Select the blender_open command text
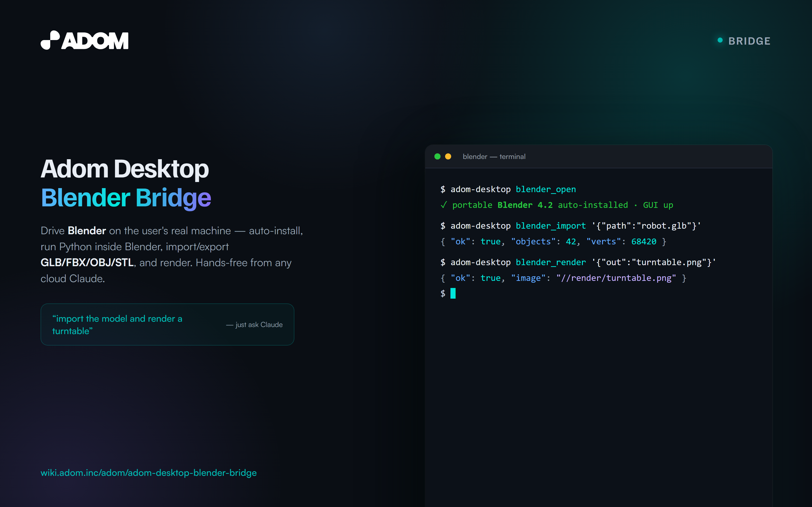 [546, 189]
